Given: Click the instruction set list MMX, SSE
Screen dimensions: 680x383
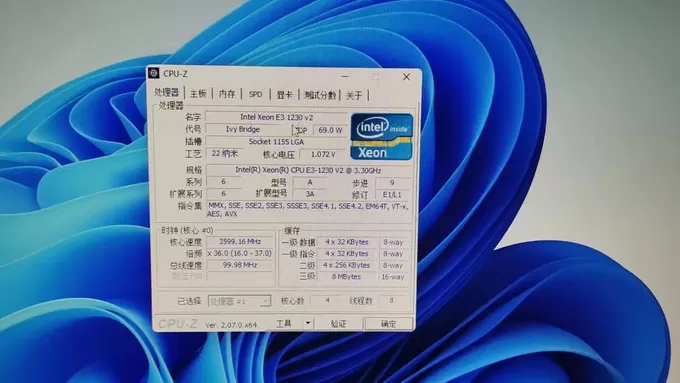Looking at the screenshot, I should pos(308,210).
